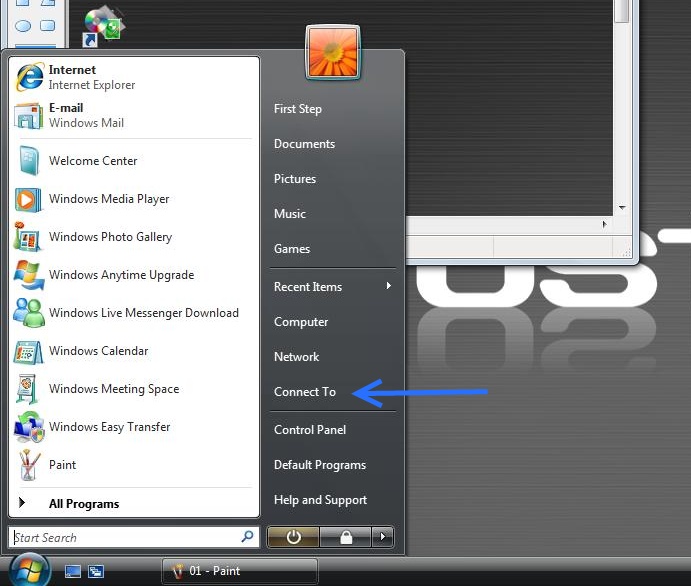
Task: Open the shutdown options arrow menu
Action: tap(382, 537)
